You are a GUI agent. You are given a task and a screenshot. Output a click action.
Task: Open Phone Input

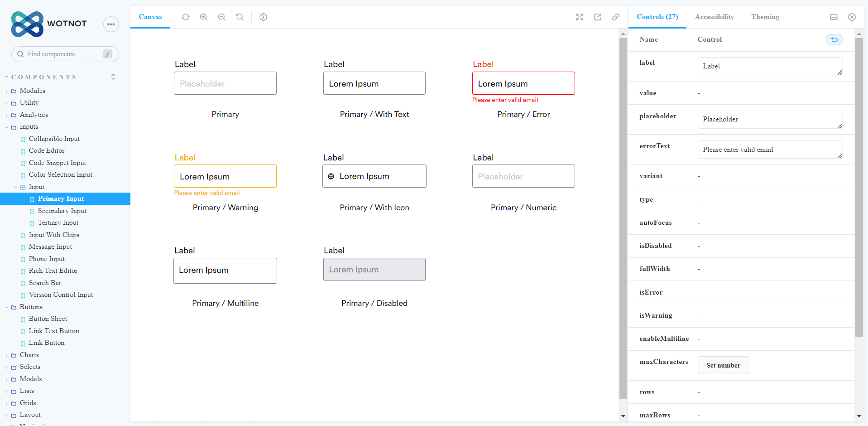47,259
